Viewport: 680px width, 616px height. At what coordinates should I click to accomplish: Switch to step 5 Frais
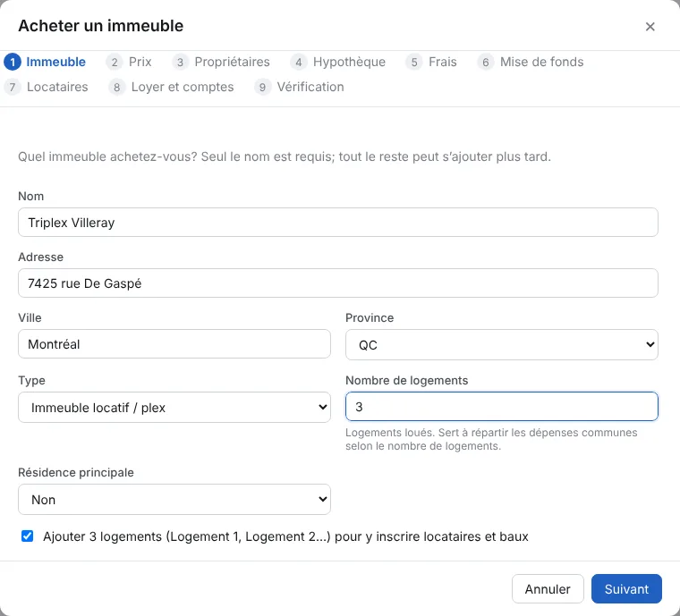coord(431,62)
